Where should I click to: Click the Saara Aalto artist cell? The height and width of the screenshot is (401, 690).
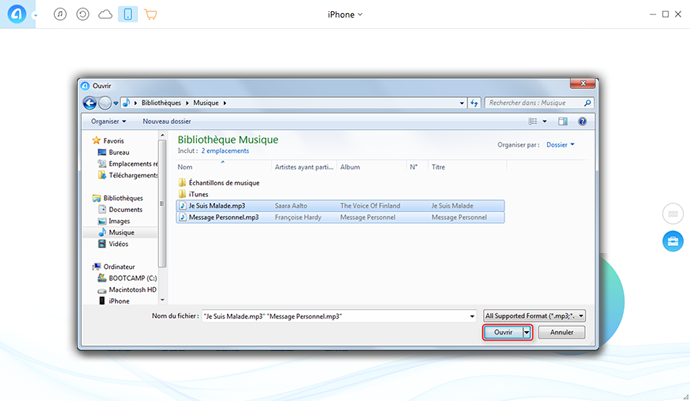pos(291,206)
